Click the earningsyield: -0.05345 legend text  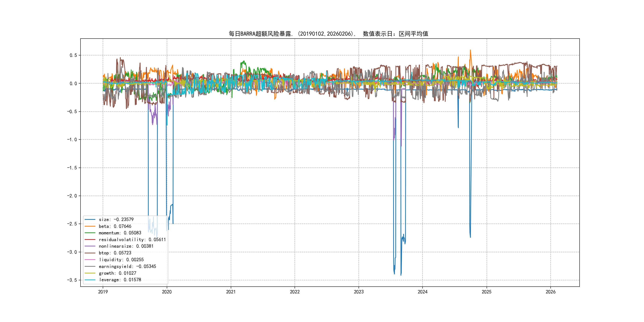[127, 267]
